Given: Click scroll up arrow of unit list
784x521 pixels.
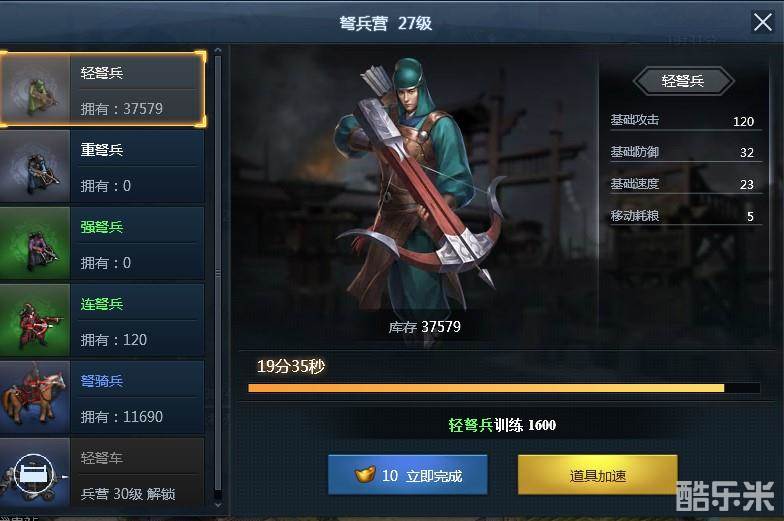Looking at the screenshot, I should coord(218,50).
